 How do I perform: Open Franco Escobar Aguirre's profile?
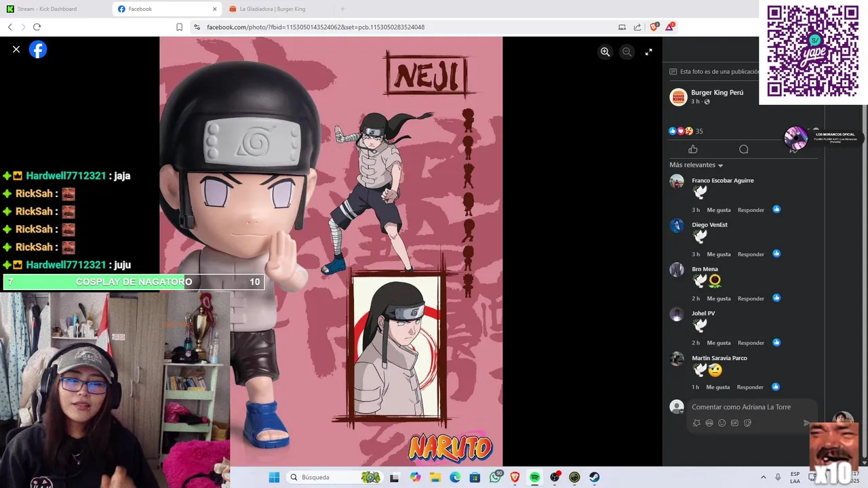pos(722,180)
